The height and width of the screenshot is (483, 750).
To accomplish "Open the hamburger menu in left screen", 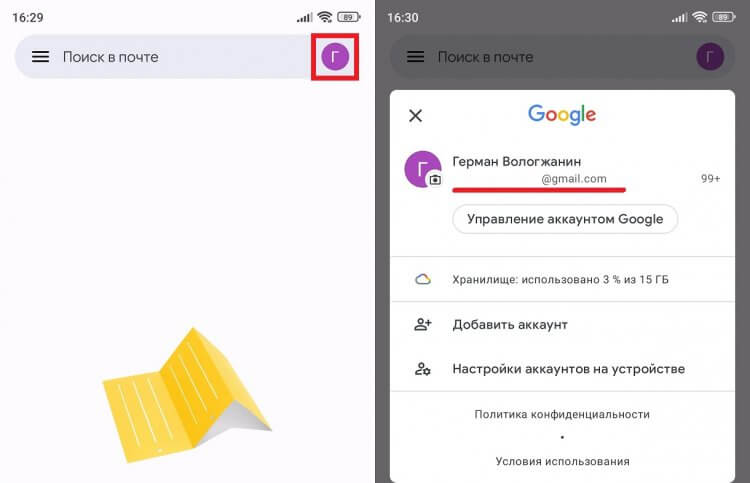I will point(40,57).
